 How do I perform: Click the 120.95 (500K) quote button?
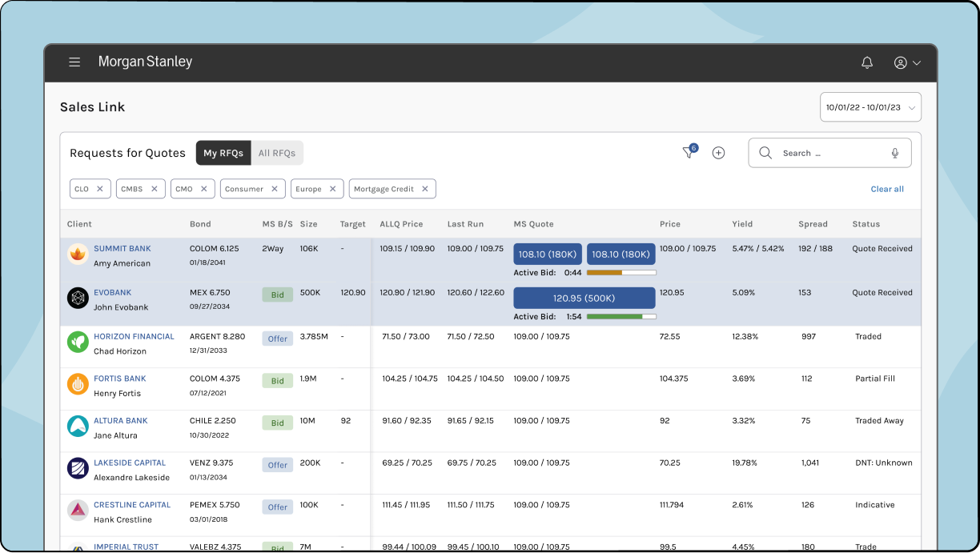[x=584, y=299]
